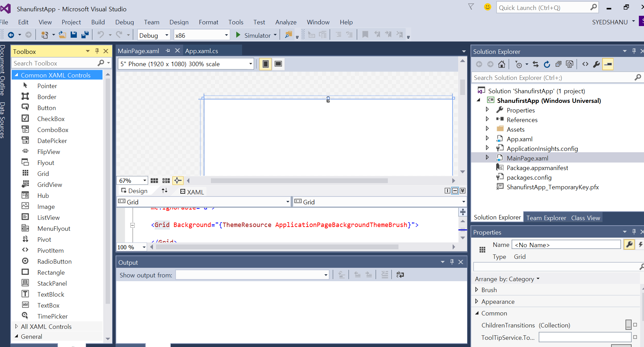Screen dimensions: 644x347
Task: Click the swap panes arrows icon
Action: pyautogui.click(x=165, y=191)
